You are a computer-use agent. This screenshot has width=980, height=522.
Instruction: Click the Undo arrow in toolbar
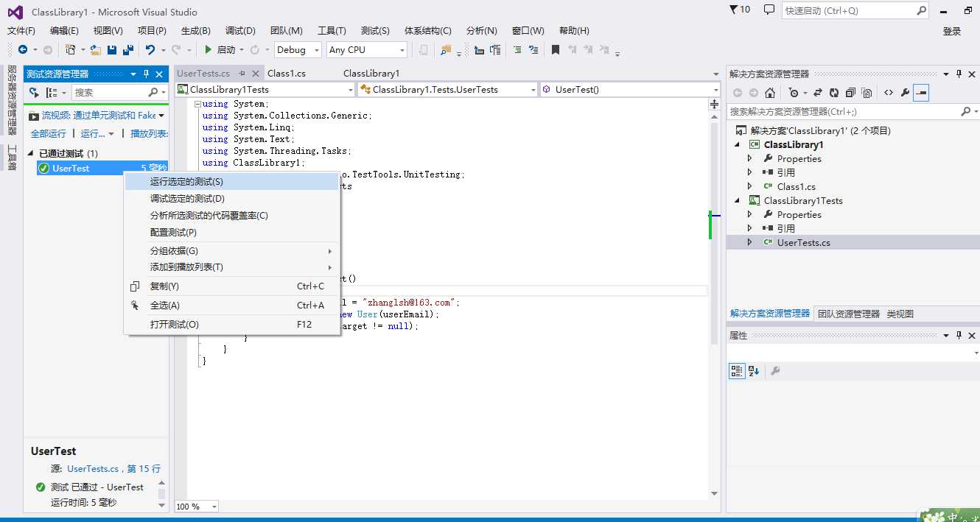pyautogui.click(x=150, y=49)
